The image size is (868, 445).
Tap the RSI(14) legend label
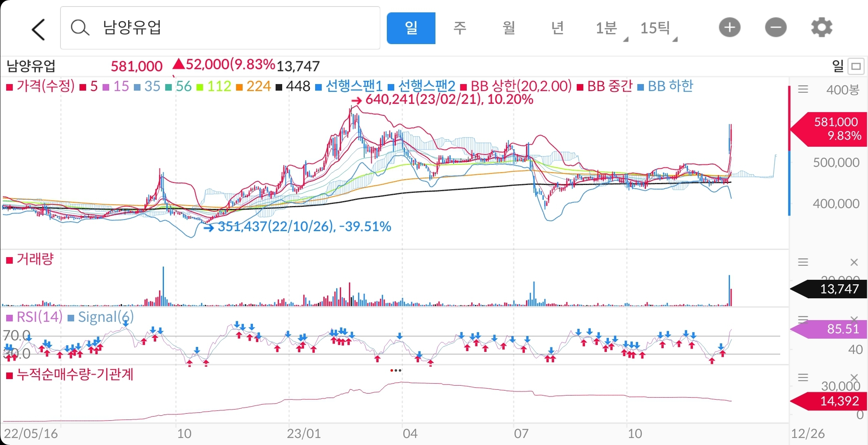[34, 317]
